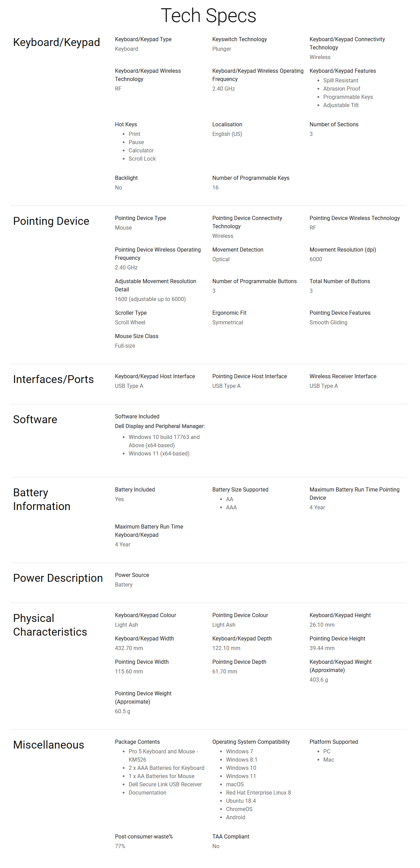Select the Physical Characteristics section heading

(x=50, y=625)
